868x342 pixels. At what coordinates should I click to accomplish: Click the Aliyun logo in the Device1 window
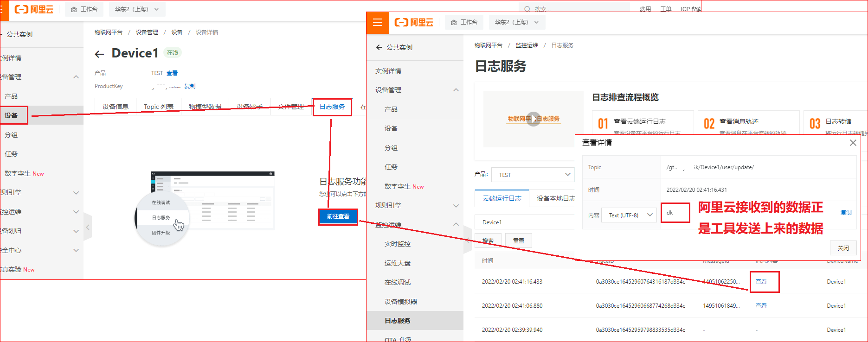[34, 9]
